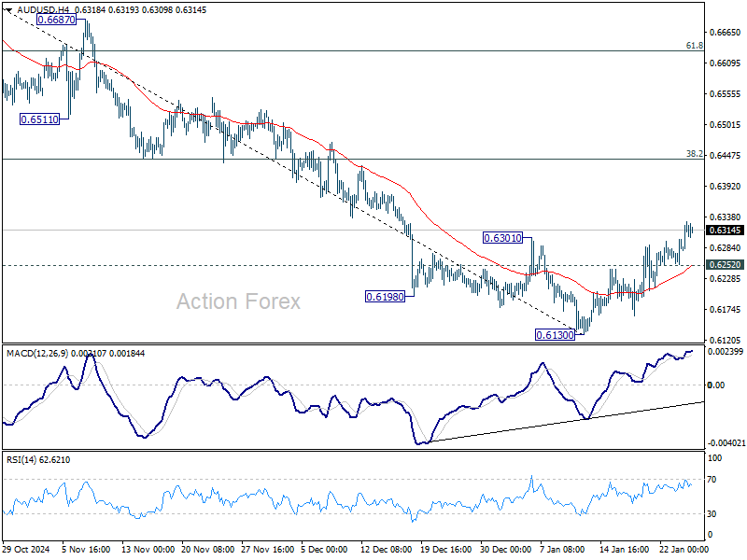Click the 30 Dec 00:00 time label
Screen dimensions: 747x560
(505, 549)
